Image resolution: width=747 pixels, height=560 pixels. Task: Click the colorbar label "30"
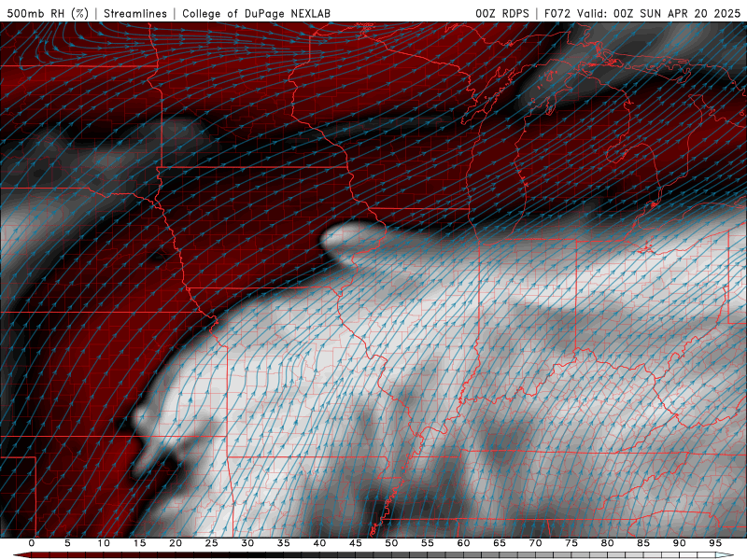(247, 543)
